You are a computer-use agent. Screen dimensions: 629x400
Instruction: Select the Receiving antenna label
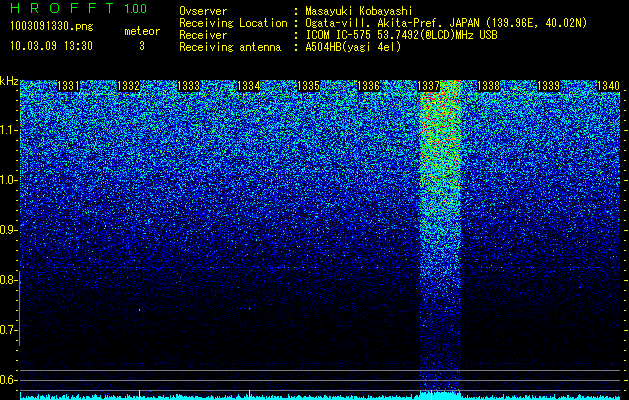[230, 47]
